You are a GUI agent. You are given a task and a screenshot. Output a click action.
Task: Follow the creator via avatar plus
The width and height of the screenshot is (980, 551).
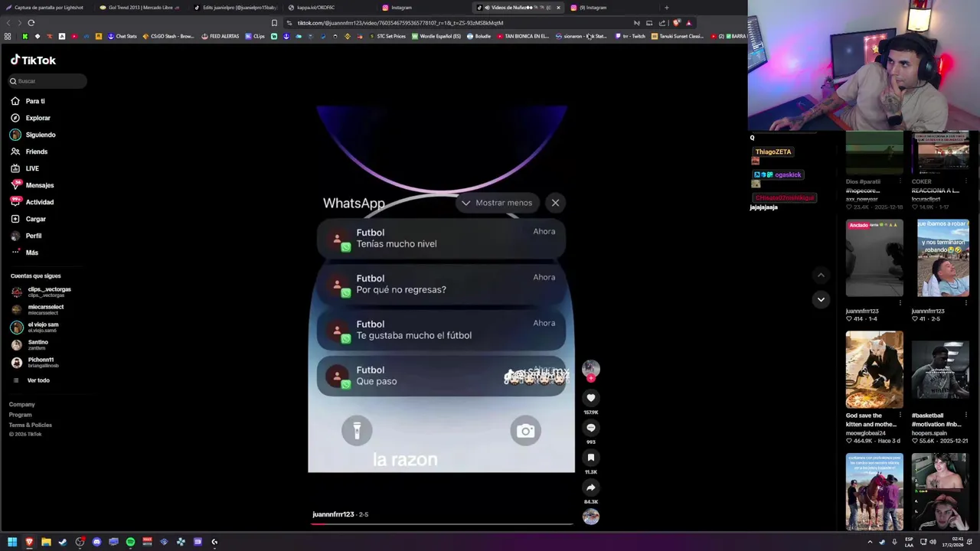[x=590, y=378]
